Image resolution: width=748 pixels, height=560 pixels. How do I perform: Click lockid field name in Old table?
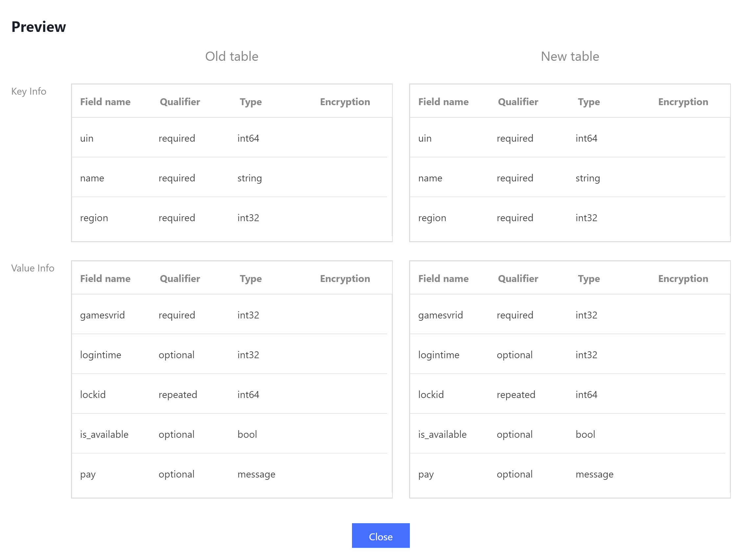tap(93, 395)
